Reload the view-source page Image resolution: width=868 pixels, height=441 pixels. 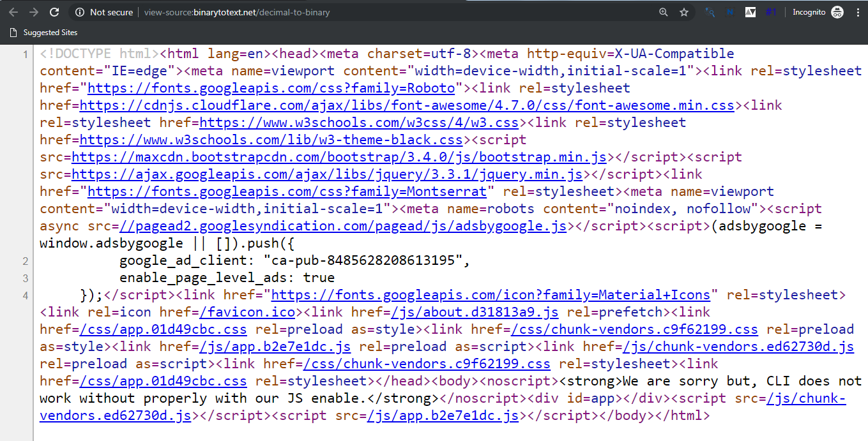click(x=54, y=12)
